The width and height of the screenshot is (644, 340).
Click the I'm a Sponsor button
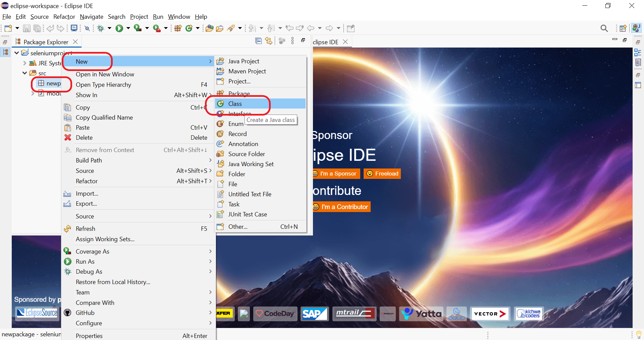336,174
